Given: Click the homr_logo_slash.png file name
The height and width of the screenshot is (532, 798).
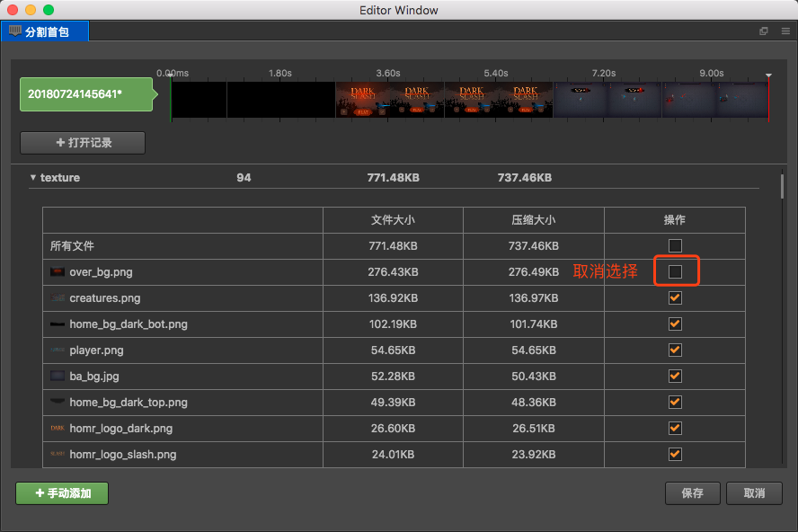Looking at the screenshot, I should (122, 454).
